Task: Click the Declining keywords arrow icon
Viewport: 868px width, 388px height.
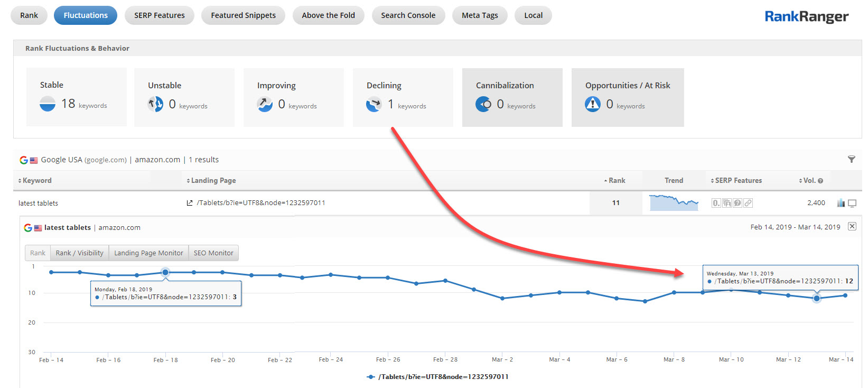Action: point(374,104)
